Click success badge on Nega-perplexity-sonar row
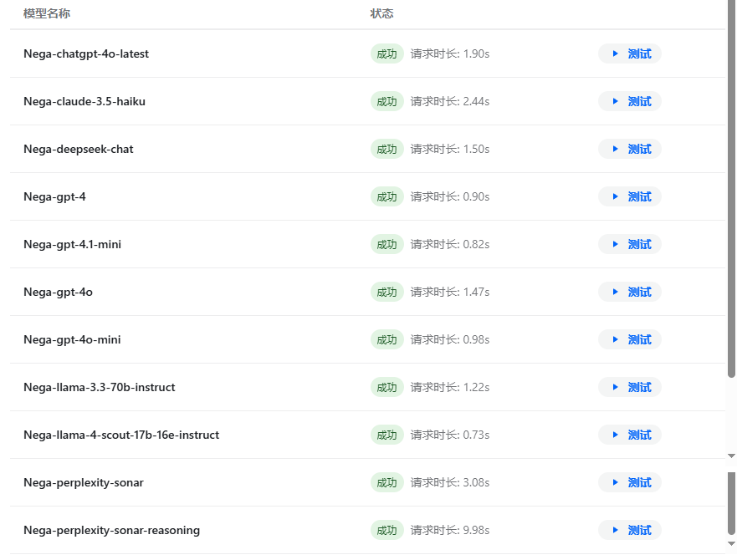Screen dimensions: 737x560 tap(386, 483)
